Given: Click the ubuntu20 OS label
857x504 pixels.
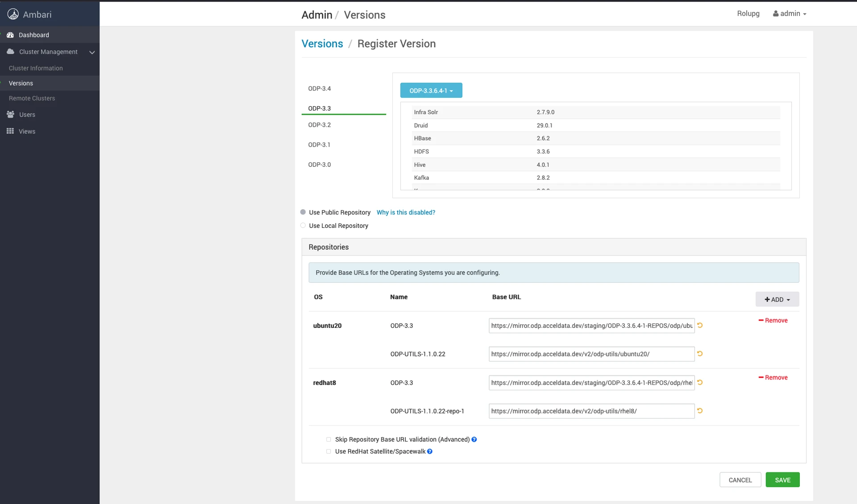Looking at the screenshot, I should point(327,326).
